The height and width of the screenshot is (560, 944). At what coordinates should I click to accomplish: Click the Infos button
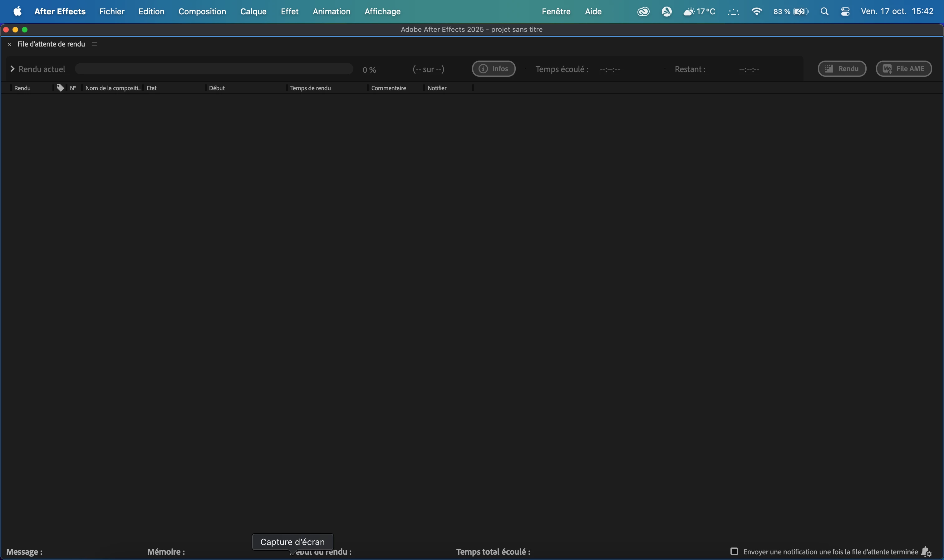pyautogui.click(x=494, y=69)
